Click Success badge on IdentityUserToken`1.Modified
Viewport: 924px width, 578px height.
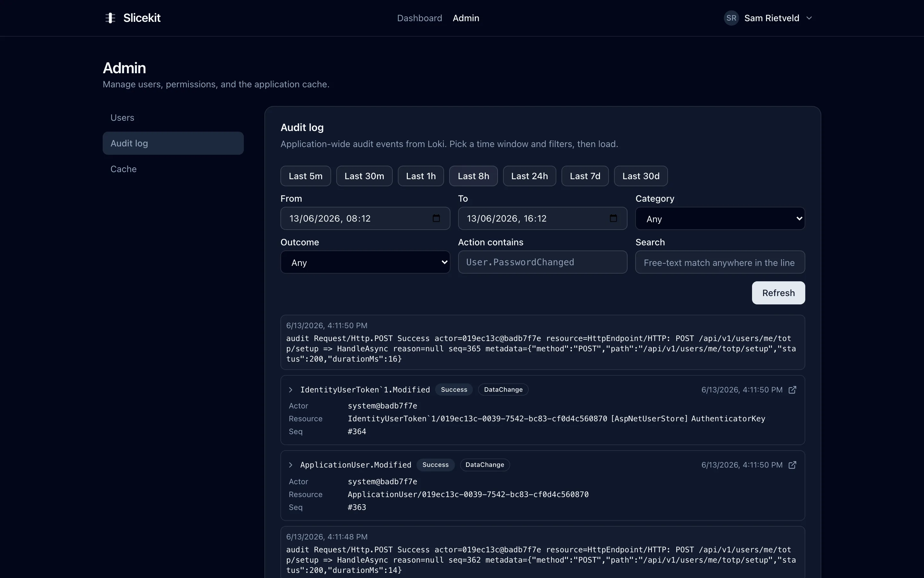point(454,390)
